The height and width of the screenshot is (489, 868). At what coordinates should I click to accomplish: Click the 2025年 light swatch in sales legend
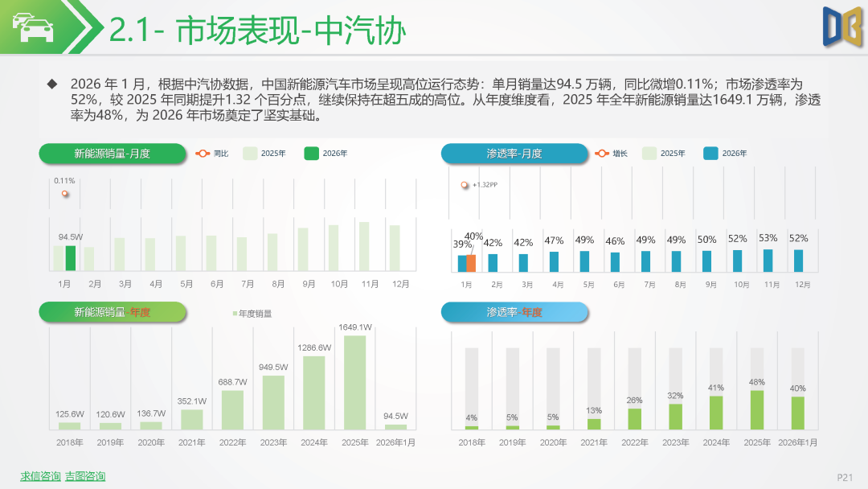250,154
